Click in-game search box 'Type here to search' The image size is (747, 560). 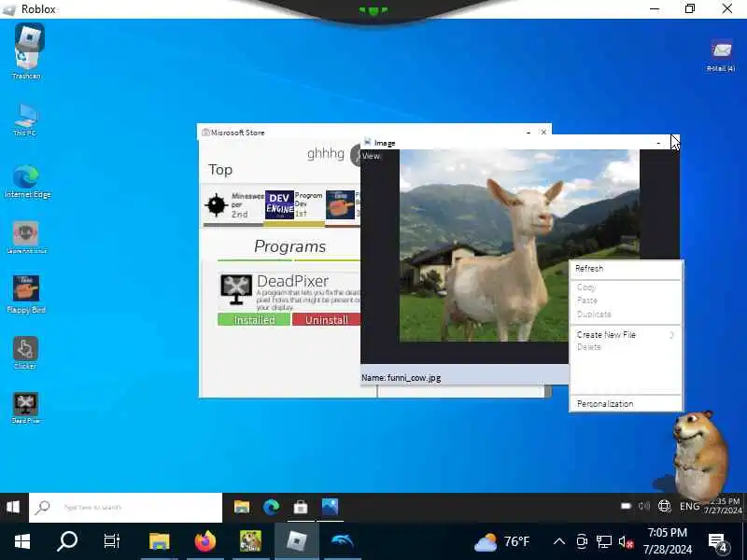pos(126,507)
